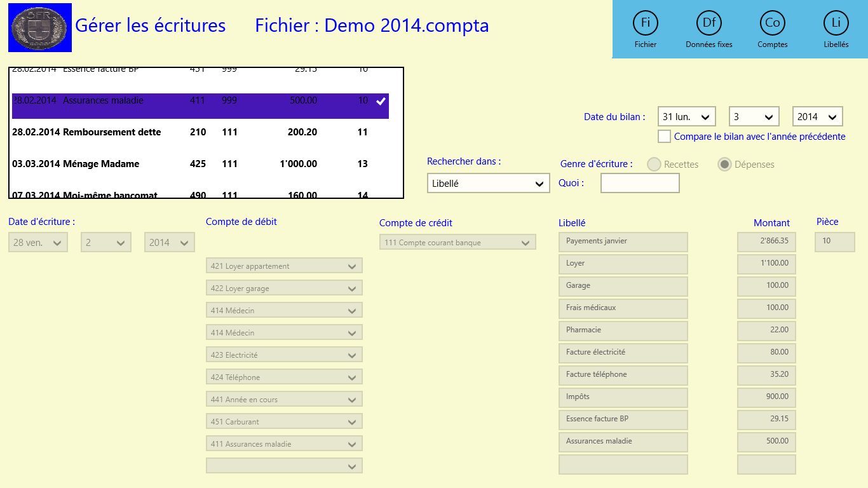Enable compare bilan with previous year checkbox
The image size is (868, 488).
tap(664, 137)
